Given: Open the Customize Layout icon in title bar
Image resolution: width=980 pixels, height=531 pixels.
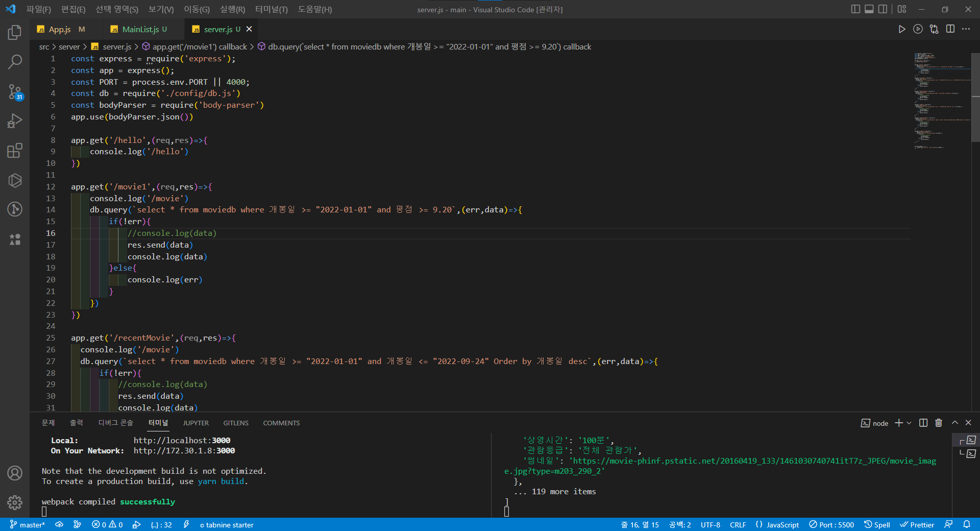Looking at the screenshot, I should [902, 9].
